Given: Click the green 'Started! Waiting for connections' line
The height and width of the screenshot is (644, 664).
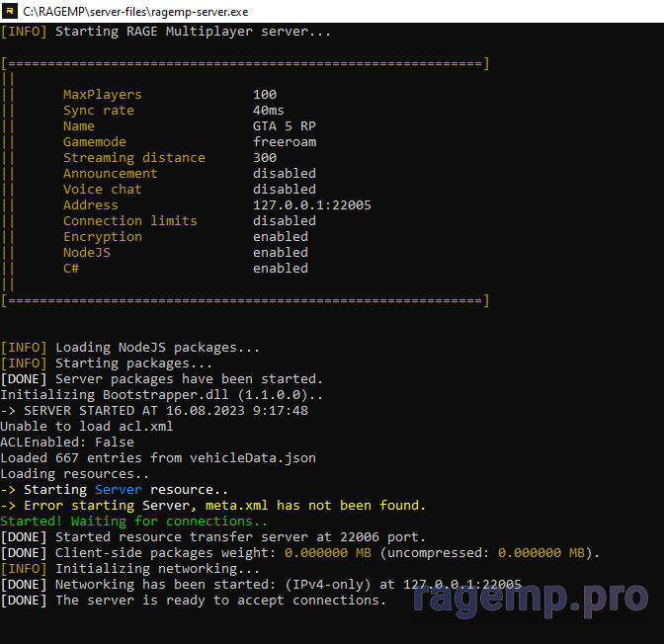Looking at the screenshot, I should pos(133,522).
